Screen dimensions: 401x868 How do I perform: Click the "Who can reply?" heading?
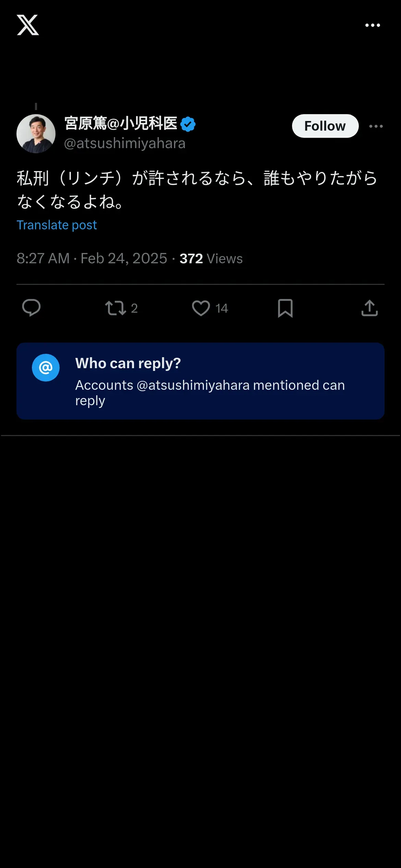pyautogui.click(x=128, y=363)
